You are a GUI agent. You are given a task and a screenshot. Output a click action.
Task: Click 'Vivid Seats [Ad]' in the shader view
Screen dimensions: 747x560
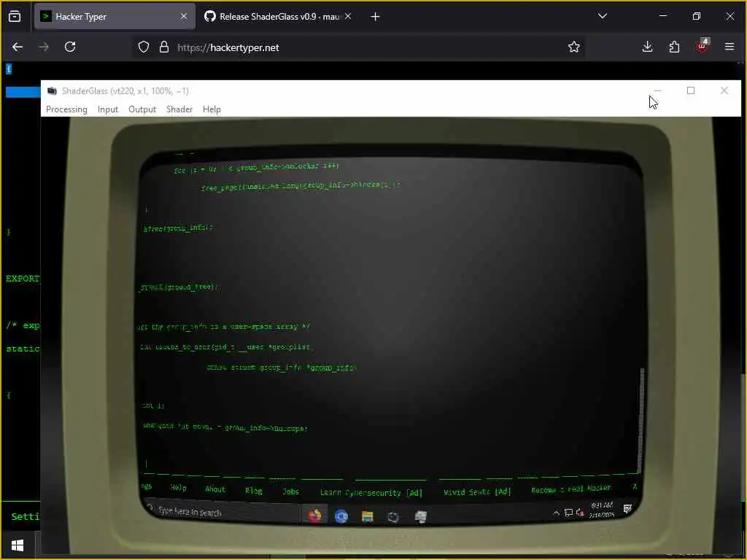point(477,492)
